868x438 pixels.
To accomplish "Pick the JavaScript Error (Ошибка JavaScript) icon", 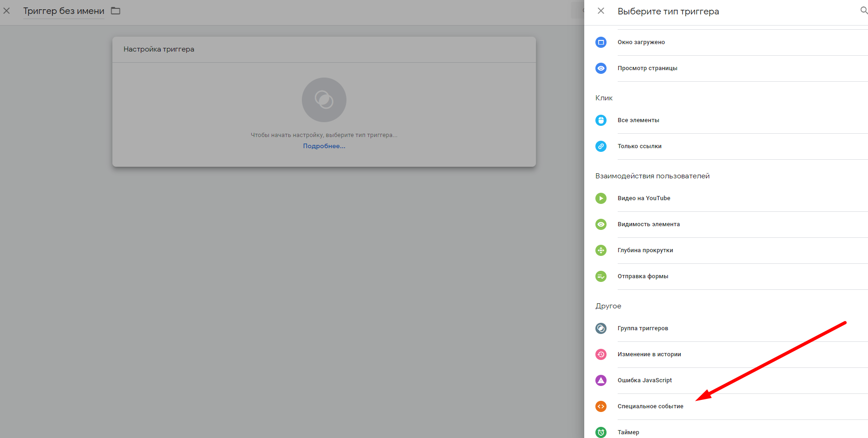I will coord(601,380).
